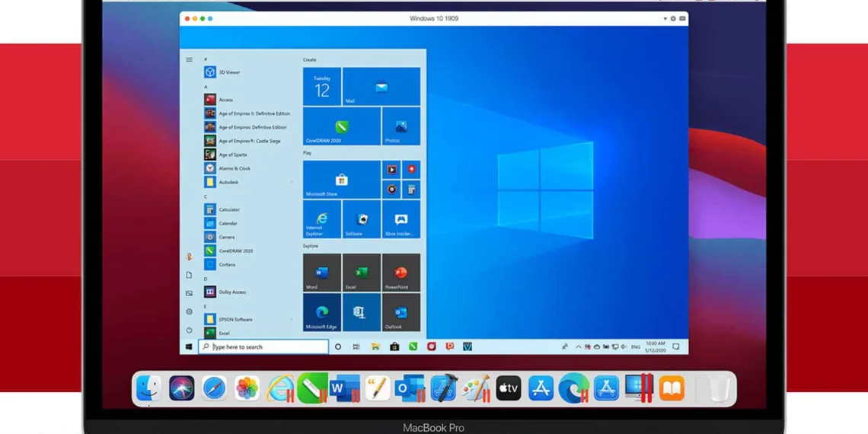
Task: Open Cortana circle on the taskbar
Action: click(337, 346)
